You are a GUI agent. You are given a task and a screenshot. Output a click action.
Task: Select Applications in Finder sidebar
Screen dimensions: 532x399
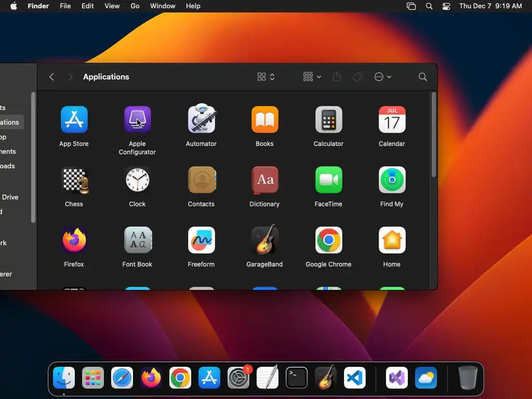[12, 122]
